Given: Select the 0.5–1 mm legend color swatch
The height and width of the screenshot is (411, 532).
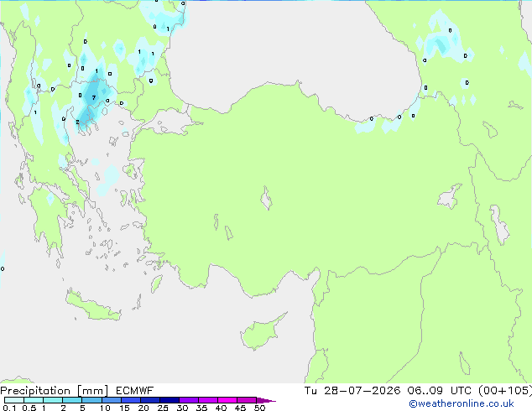Looking at the screenshot, I should point(34,400).
